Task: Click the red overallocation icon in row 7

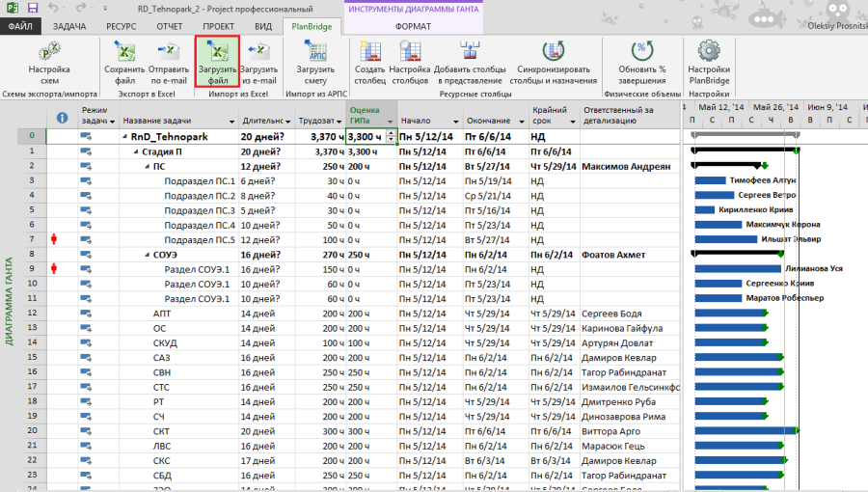Action: click(54, 239)
